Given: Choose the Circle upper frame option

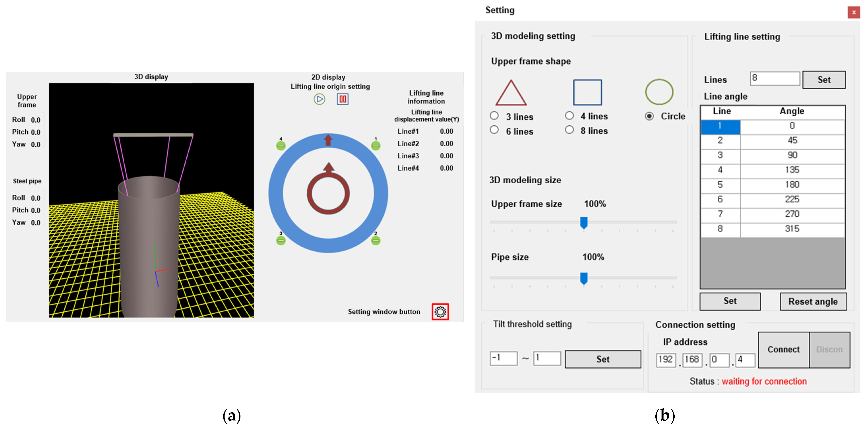Looking at the screenshot, I should pos(649,116).
